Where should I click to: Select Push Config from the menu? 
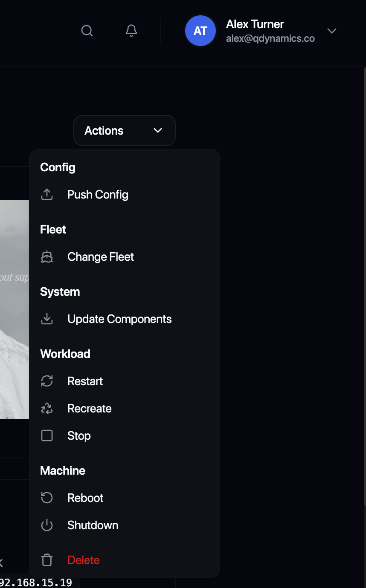[x=98, y=194]
